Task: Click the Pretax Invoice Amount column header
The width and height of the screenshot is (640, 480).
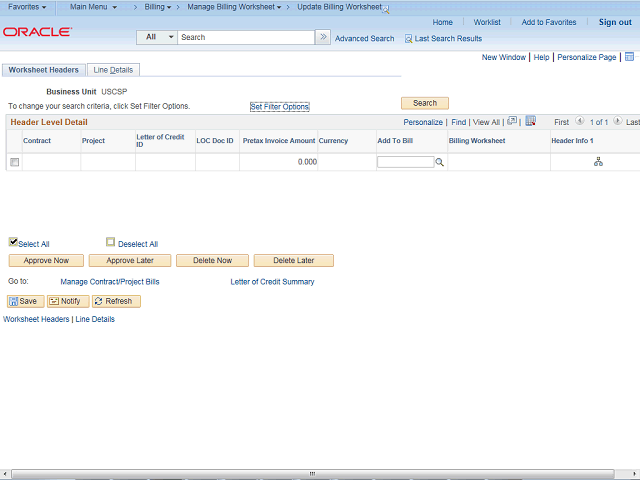Action: click(x=279, y=141)
